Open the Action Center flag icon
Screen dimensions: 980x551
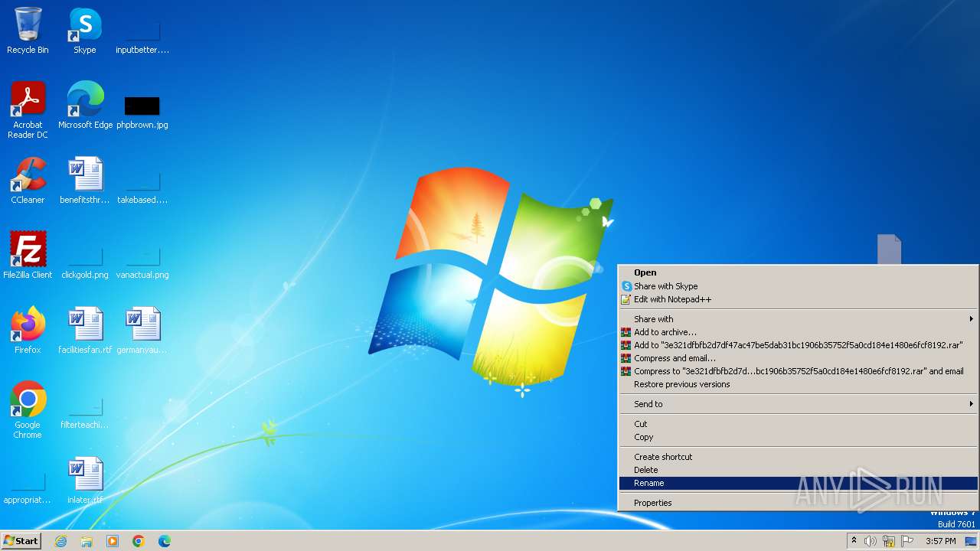[907, 541]
